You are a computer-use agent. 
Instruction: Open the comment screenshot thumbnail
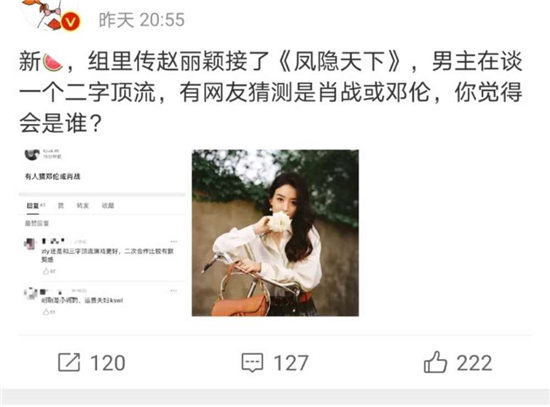pyautogui.click(x=102, y=233)
